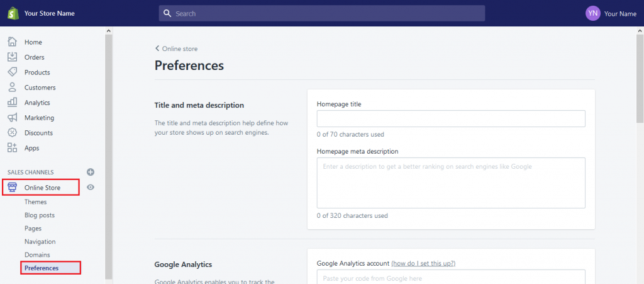
Task: Focus the top Search field
Action: point(321,13)
